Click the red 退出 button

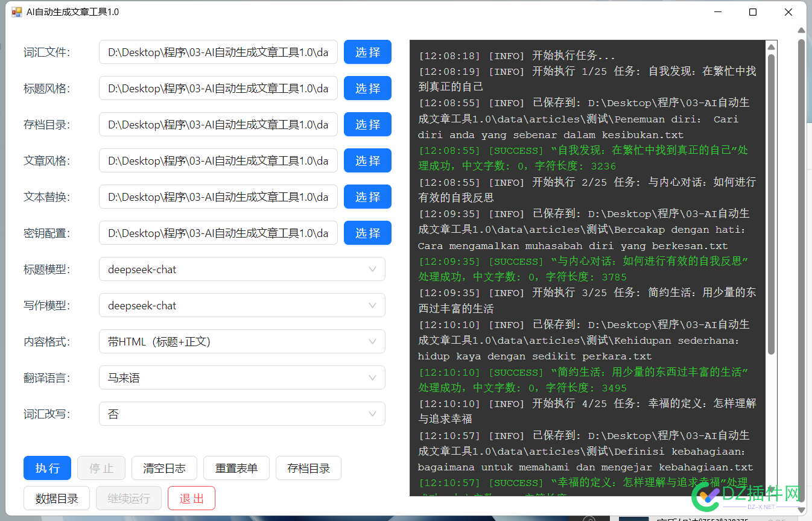pyautogui.click(x=191, y=498)
